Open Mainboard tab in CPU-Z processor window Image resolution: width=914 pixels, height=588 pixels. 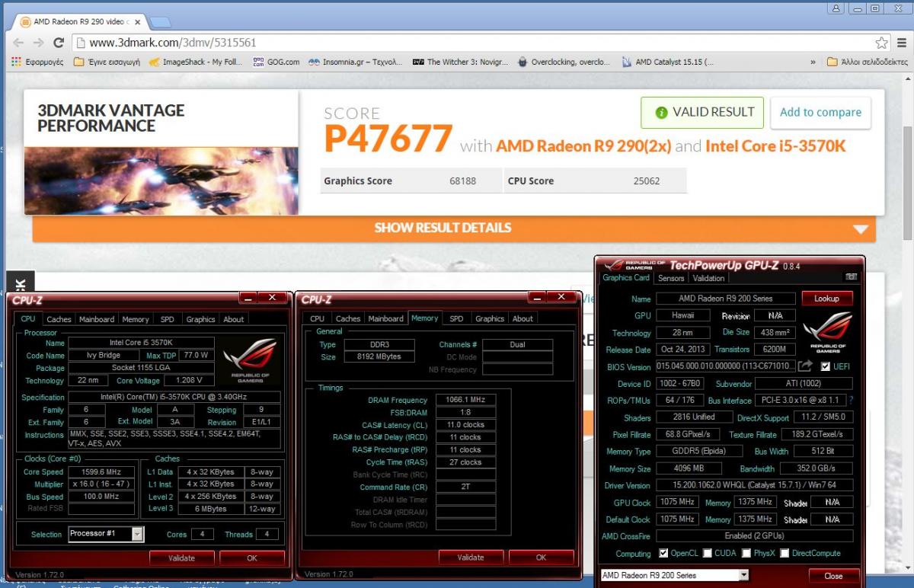click(x=97, y=319)
